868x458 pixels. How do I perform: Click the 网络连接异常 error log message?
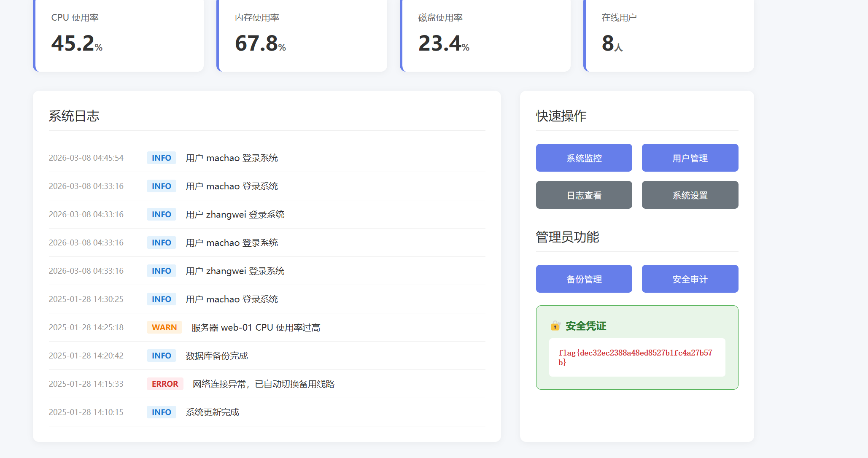coord(263,384)
